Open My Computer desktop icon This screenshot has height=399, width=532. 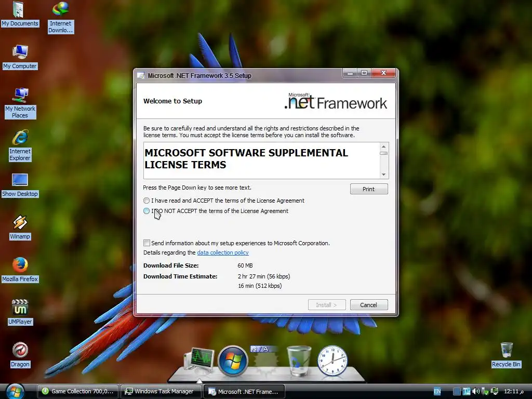20,57
